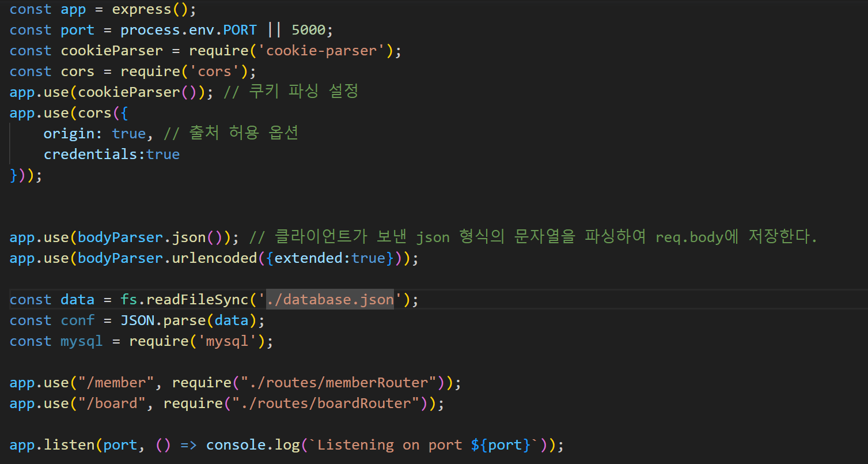The height and width of the screenshot is (464, 868).
Task: Click the "/board" route string
Action: click(x=112, y=403)
